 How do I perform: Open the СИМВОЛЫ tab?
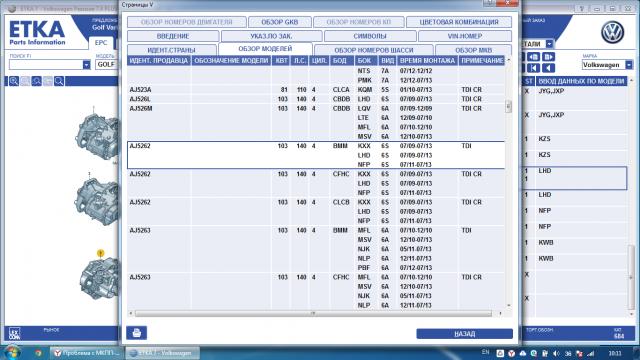(370, 36)
